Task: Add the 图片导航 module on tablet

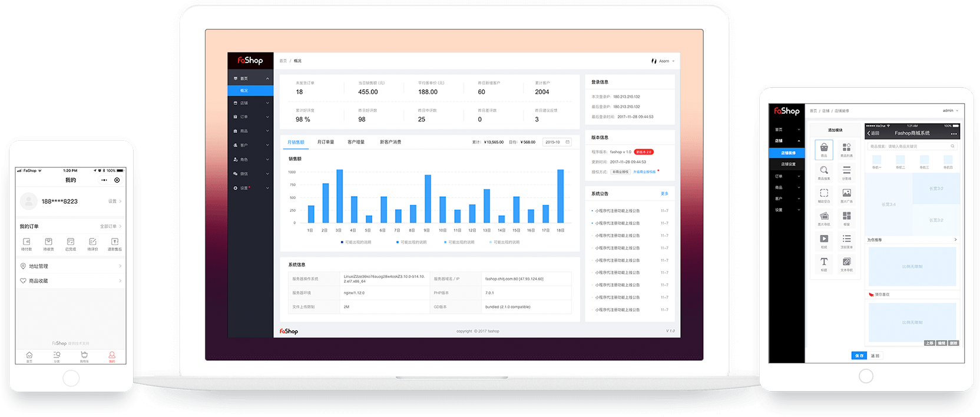Action: 824,219
